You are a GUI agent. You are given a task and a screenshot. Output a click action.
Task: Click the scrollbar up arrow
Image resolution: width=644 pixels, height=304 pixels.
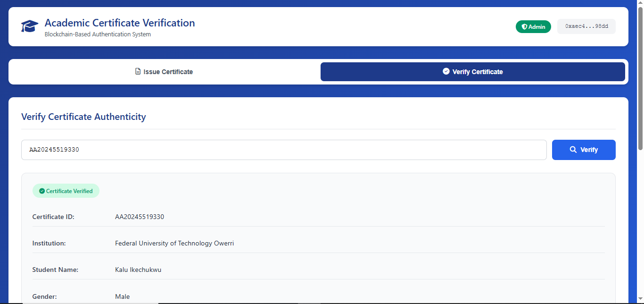click(x=640, y=3)
